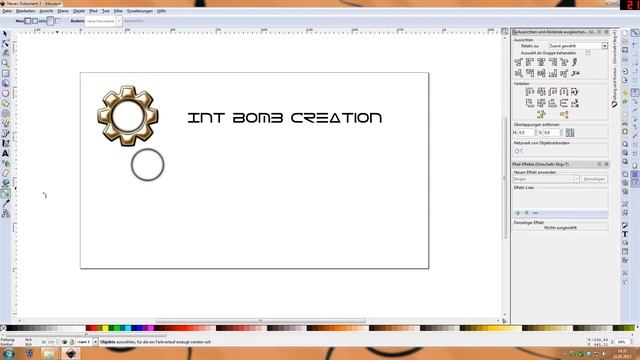Open the gradient selection dropdown
640x360 pixels.
pos(104,21)
